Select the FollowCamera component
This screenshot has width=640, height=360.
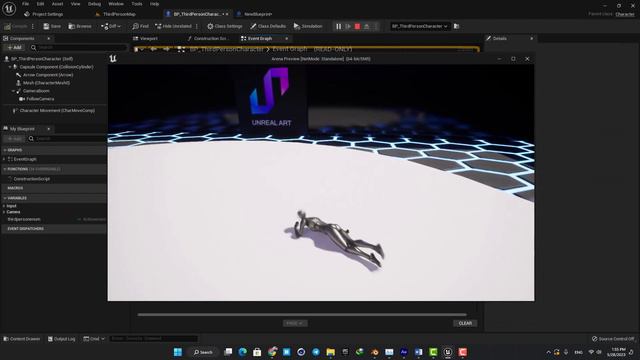(40, 99)
